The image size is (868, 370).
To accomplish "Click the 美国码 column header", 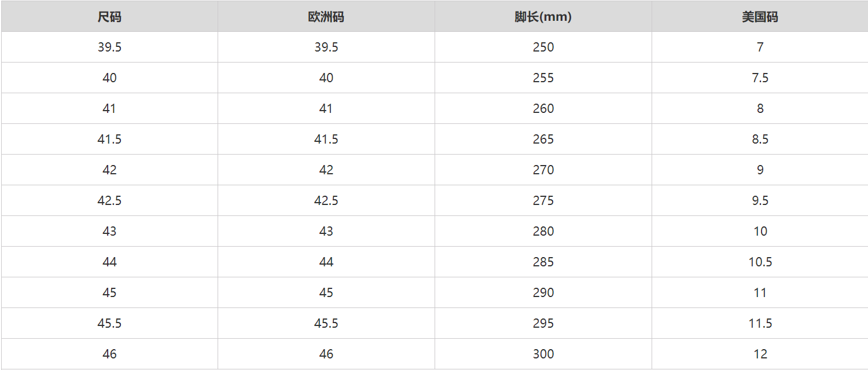I will 760,17.
